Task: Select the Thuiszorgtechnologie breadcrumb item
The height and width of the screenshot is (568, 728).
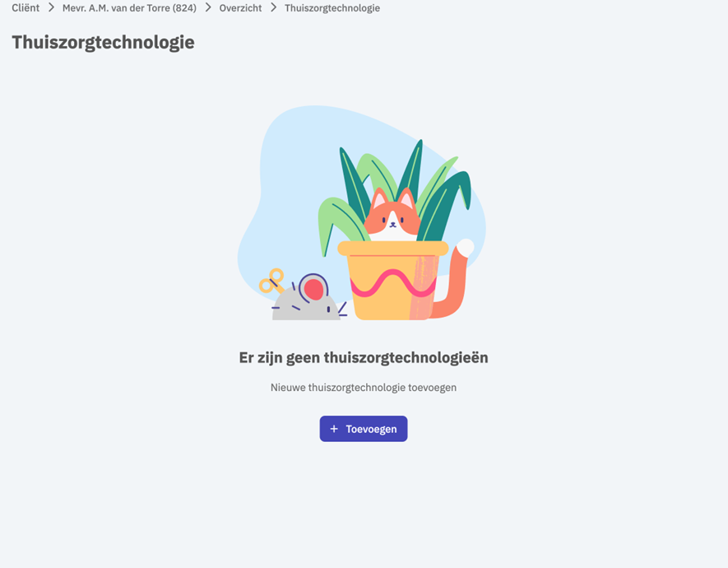Action: (332, 8)
